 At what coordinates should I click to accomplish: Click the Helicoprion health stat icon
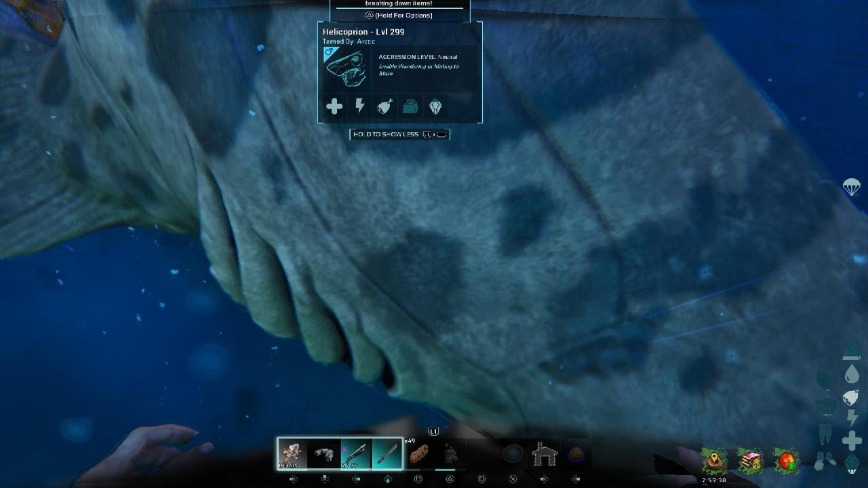(x=334, y=106)
